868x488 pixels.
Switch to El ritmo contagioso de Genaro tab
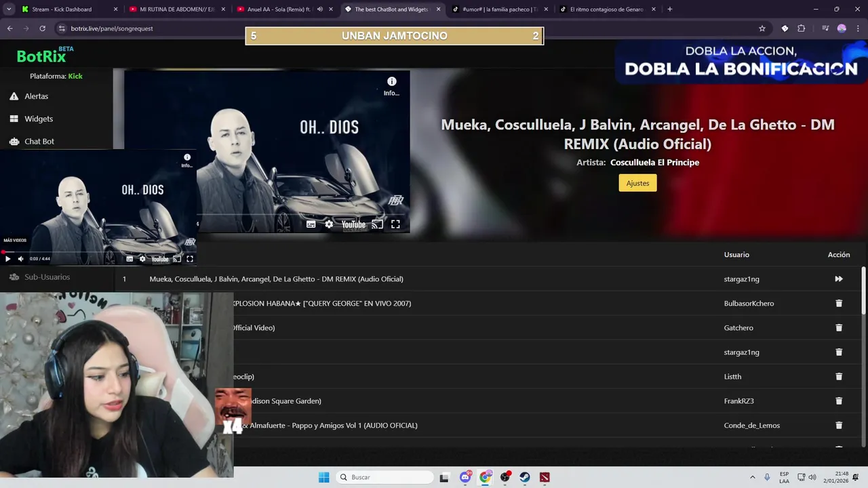tap(607, 9)
